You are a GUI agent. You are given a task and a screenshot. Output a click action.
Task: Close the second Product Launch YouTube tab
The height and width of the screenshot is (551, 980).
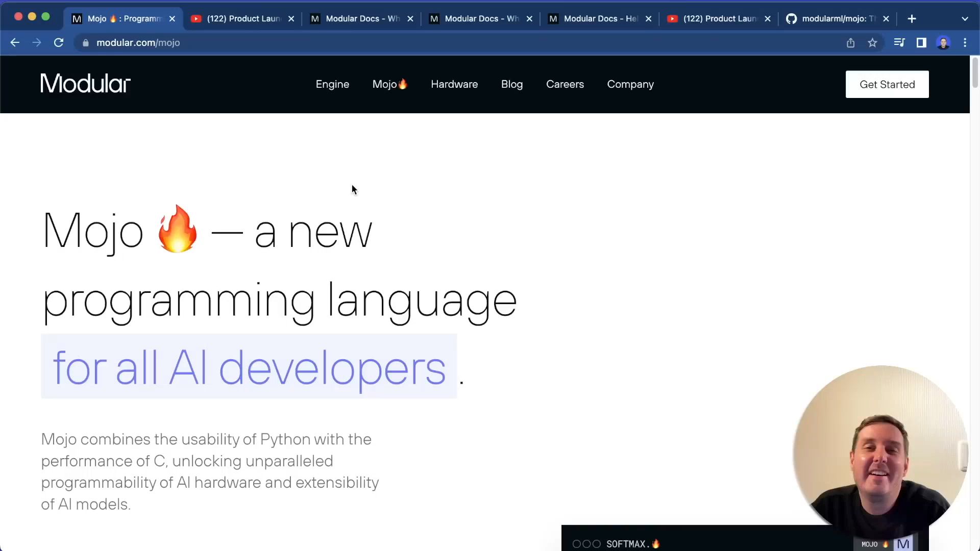(x=767, y=19)
